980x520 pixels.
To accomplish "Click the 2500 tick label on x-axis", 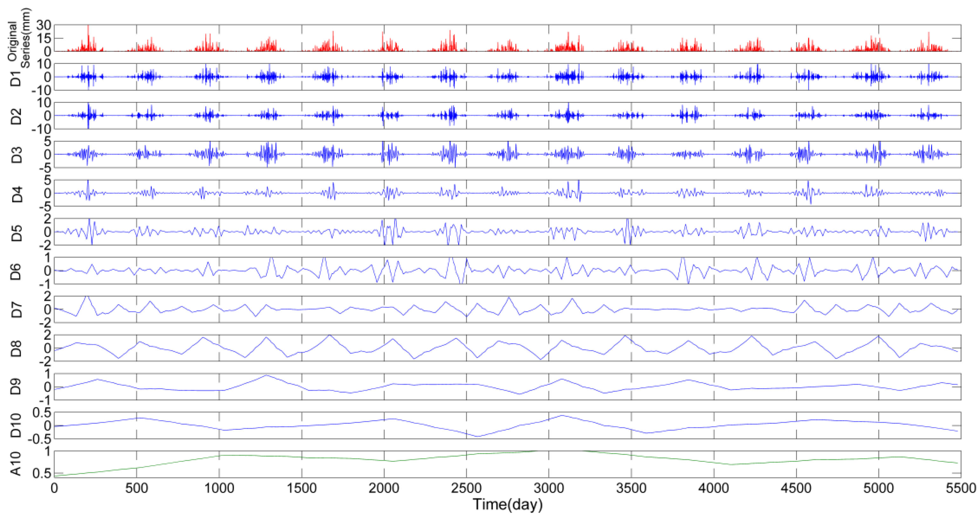I will [466, 488].
